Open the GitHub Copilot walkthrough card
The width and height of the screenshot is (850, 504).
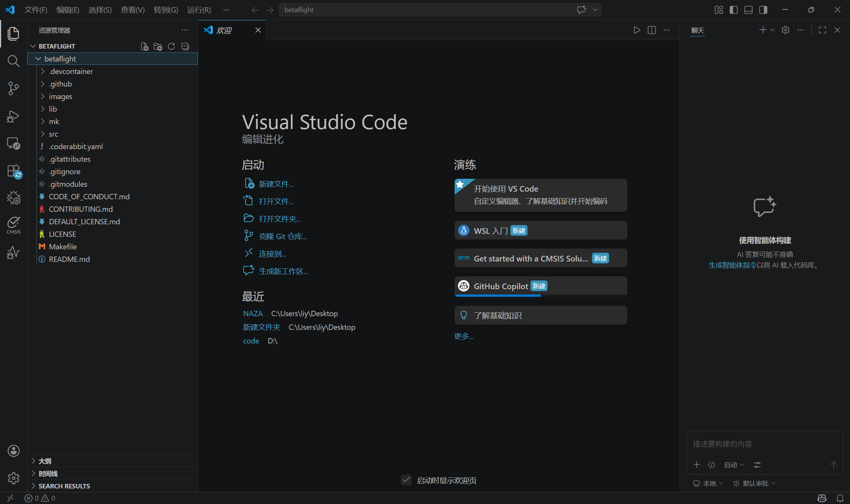(541, 286)
